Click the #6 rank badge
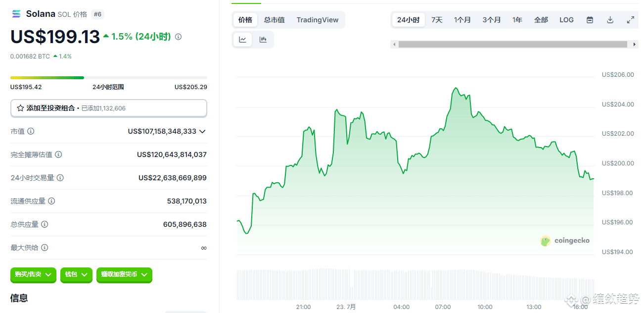Image resolution: width=644 pixels, height=313 pixels. click(x=97, y=14)
